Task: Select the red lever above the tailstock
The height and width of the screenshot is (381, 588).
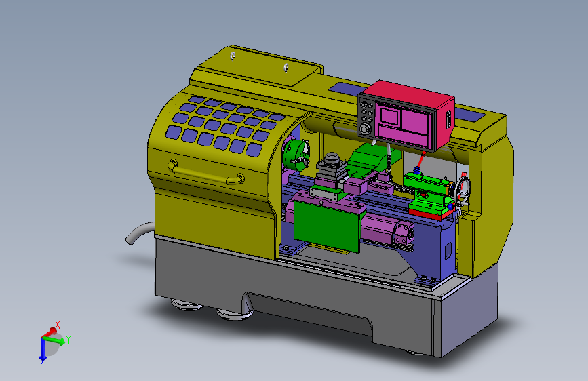Action: coord(420,161)
